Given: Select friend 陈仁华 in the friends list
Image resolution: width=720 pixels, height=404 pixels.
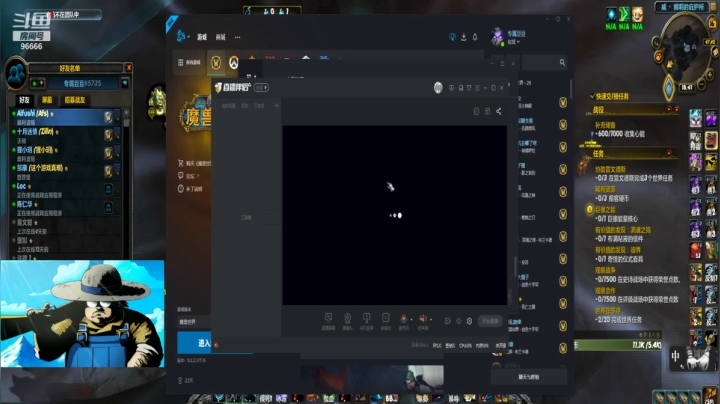Looking at the screenshot, I should tap(65, 208).
